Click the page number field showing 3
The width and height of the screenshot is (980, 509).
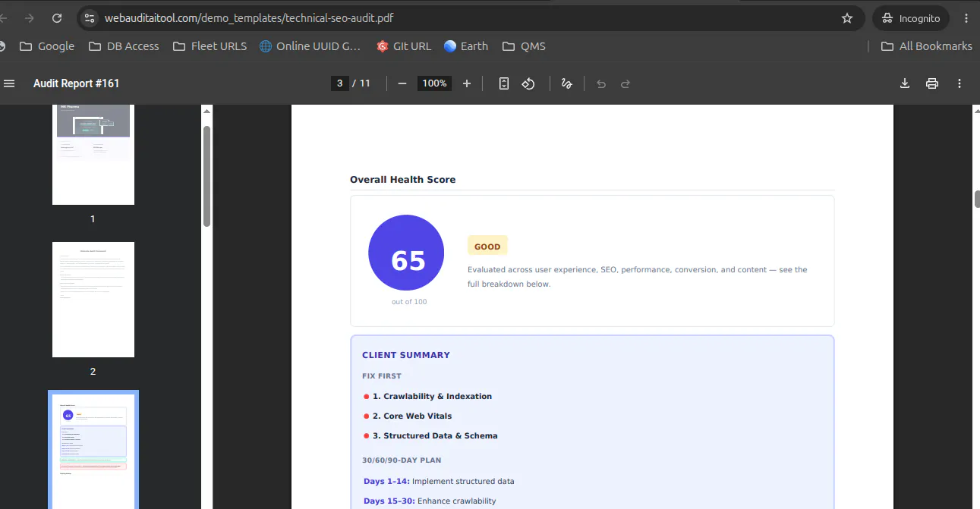(339, 83)
